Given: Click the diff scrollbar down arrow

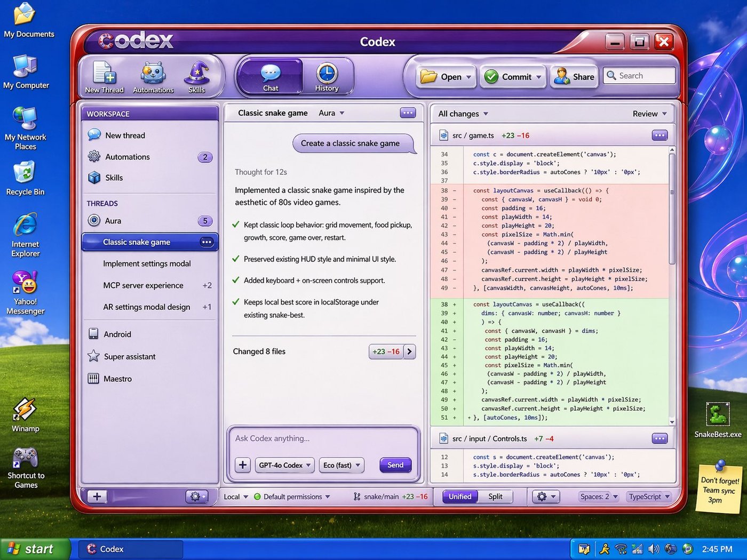Looking at the screenshot, I should click(x=672, y=422).
